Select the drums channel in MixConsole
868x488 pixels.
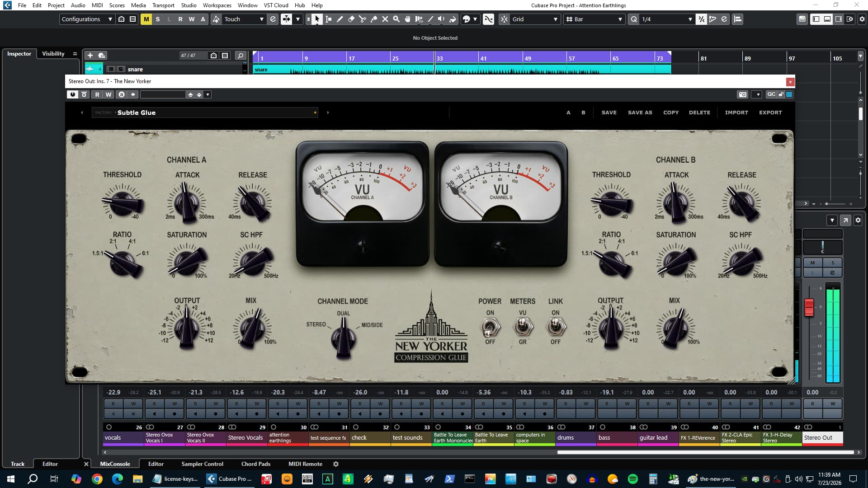pos(576,437)
